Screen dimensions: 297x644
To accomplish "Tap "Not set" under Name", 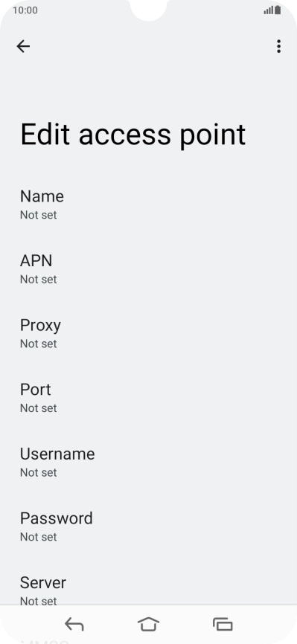I will [39, 215].
